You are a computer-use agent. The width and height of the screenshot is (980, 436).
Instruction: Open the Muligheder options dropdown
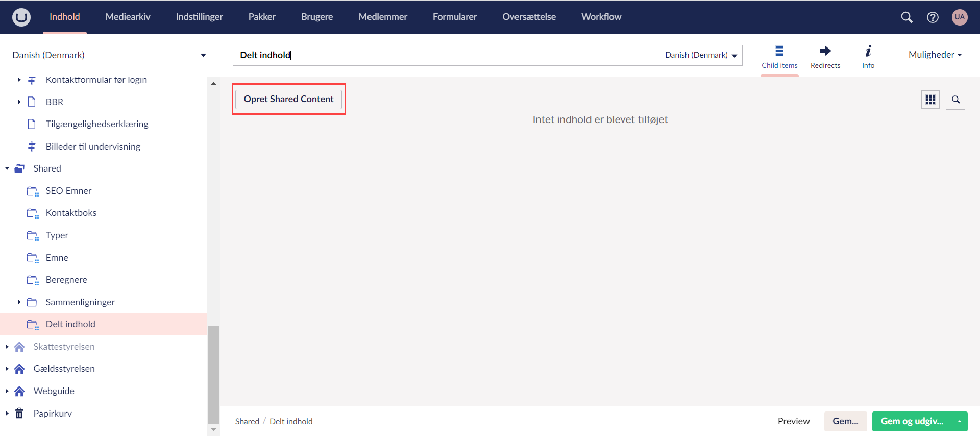tap(935, 55)
